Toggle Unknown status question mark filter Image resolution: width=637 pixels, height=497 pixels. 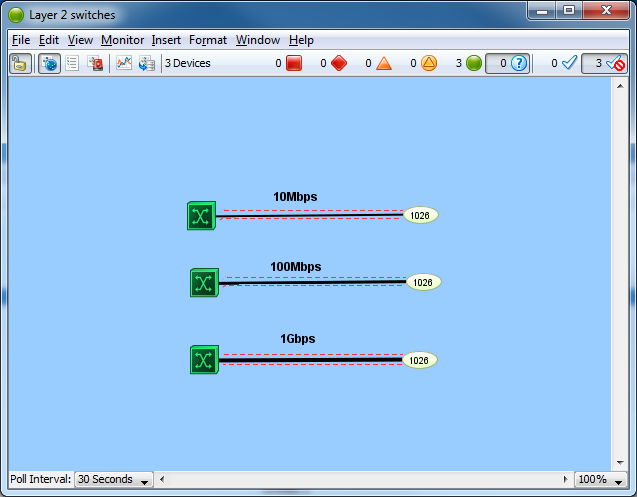(508, 63)
